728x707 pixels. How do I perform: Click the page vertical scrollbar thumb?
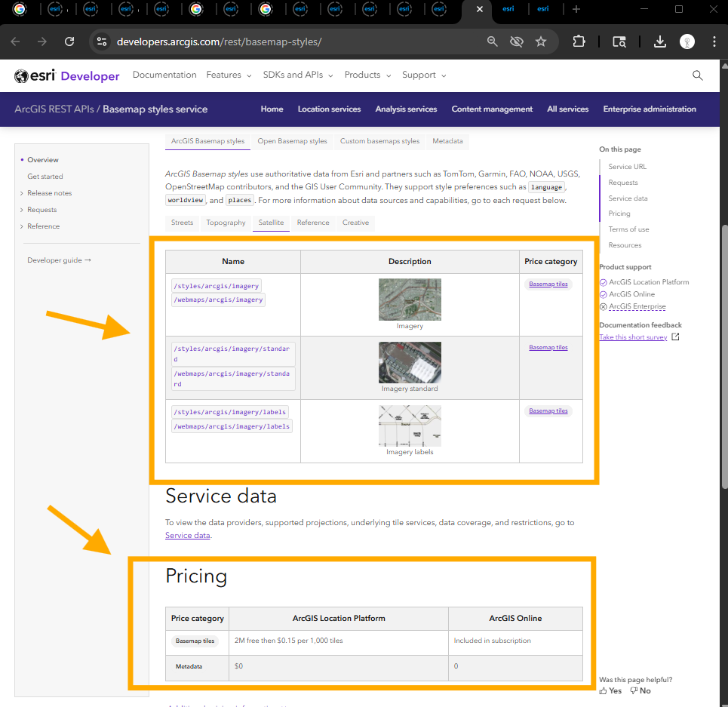click(724, 356)
